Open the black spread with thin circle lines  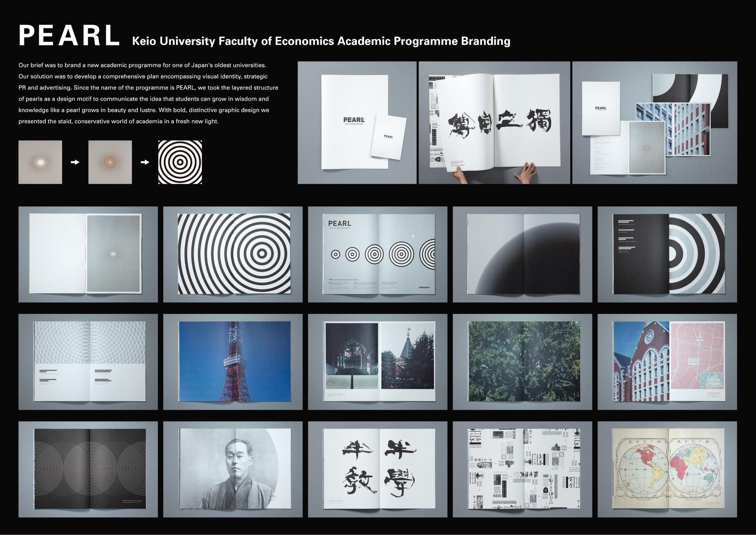[x=88, y=469]
